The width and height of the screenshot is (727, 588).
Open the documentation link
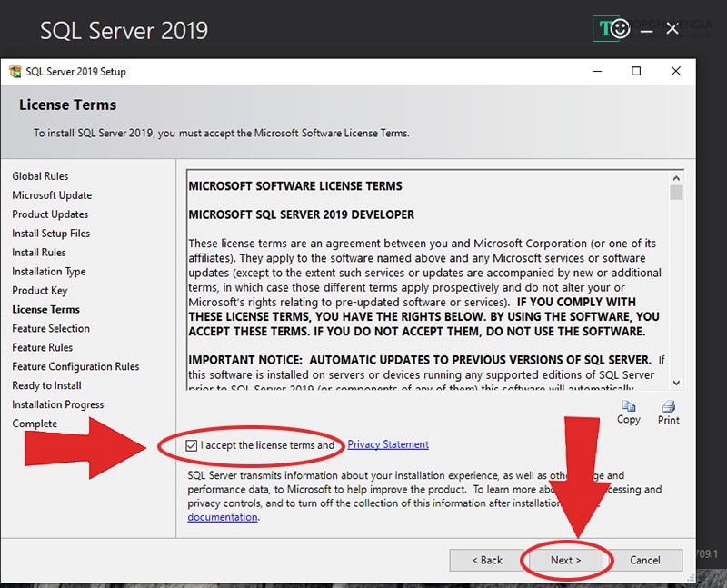(223, 517)
